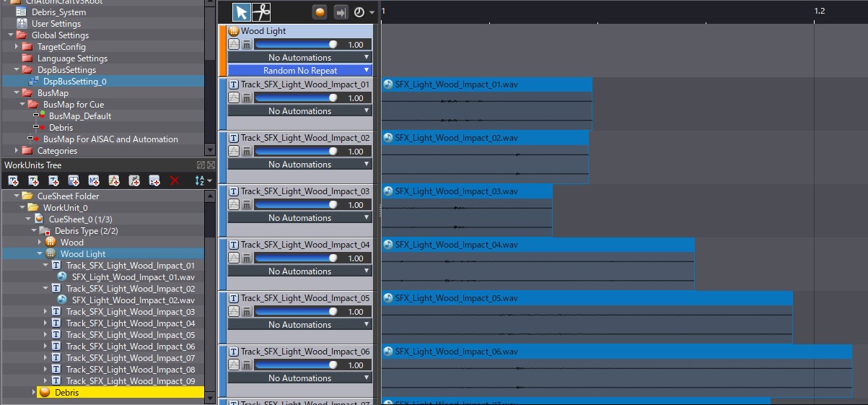Viewport: 868px width, 405px height.
Task: Open the Random No Repeat sequence type dropdown
Action: pos(300,71)
